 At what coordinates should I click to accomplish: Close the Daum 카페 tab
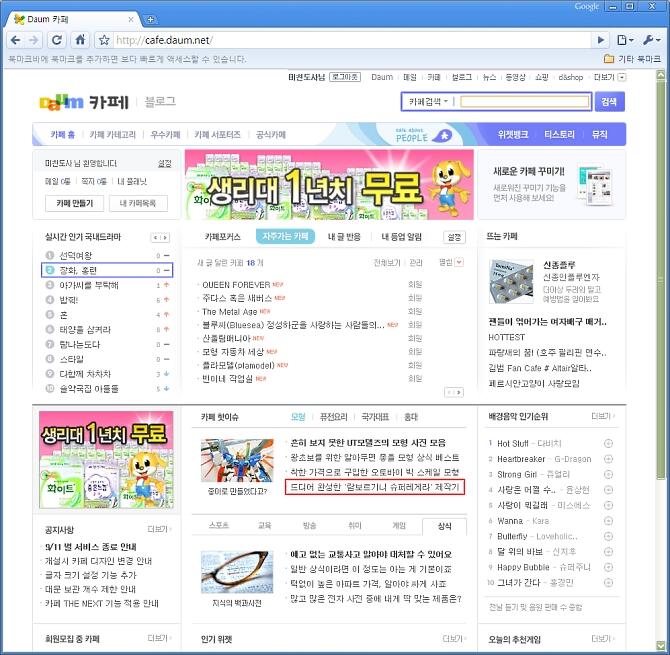coord(131,19)
